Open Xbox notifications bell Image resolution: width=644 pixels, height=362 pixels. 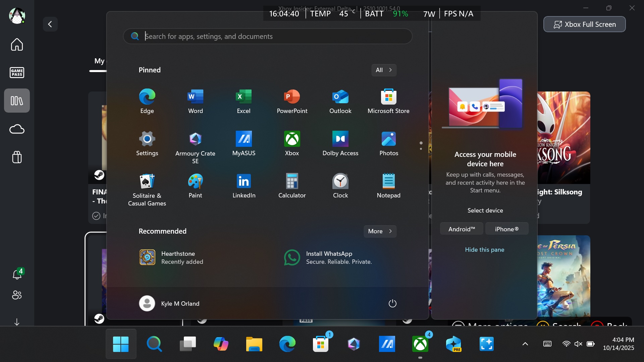[17, 275]
